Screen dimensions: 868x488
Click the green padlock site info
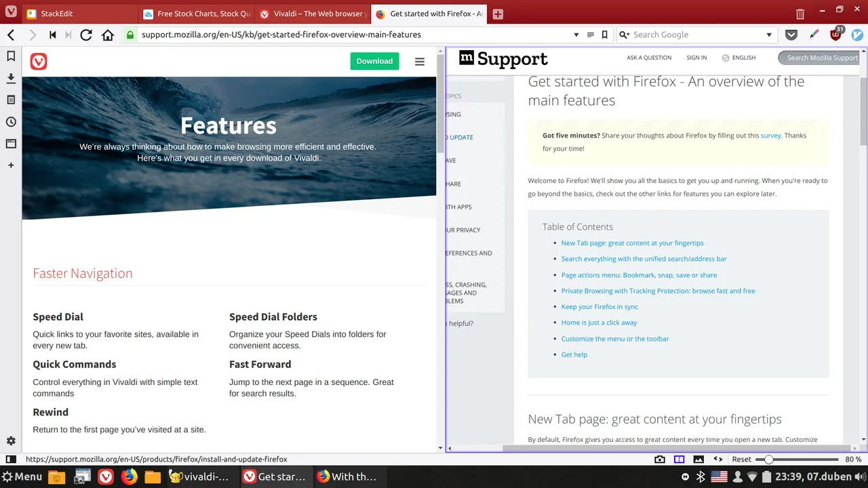130,35
